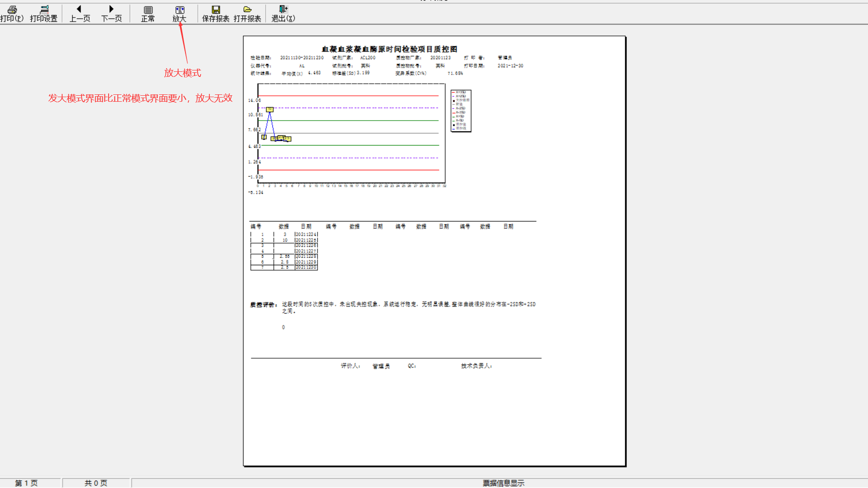Viewport: 868px width, 488px height.
Task: Select the highest yellow data point on chart
Action: click(x=270, y=110)
